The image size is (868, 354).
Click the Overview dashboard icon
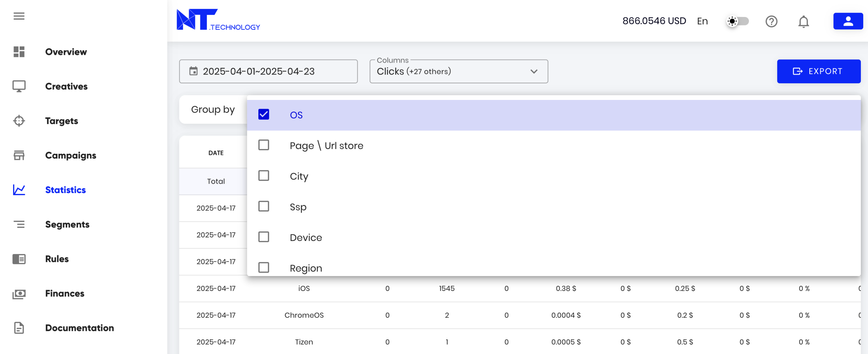coord(19,52)
